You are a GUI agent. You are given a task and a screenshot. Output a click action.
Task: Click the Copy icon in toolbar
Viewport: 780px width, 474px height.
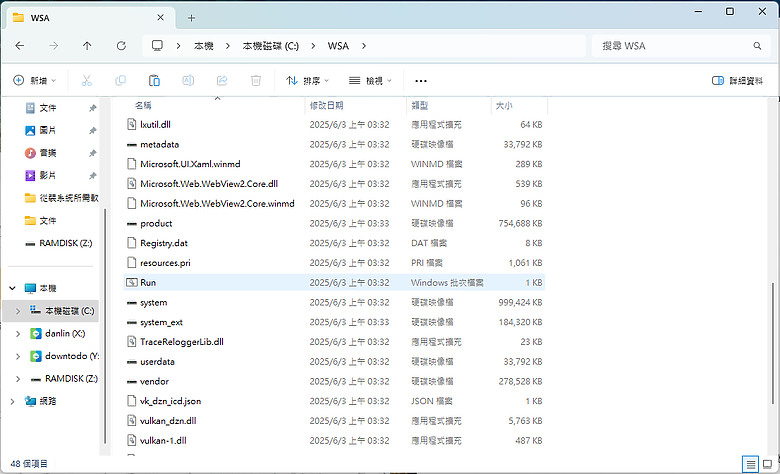click(x=120, y=81)
